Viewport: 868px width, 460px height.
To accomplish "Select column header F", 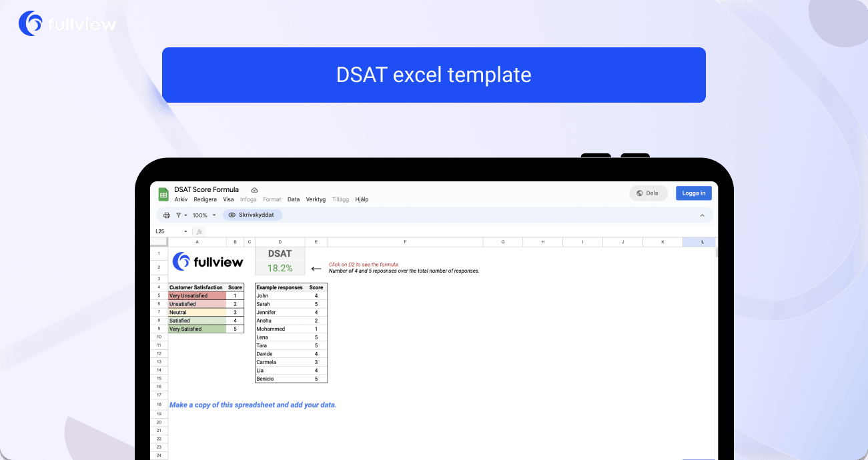I will click(405, 241).
